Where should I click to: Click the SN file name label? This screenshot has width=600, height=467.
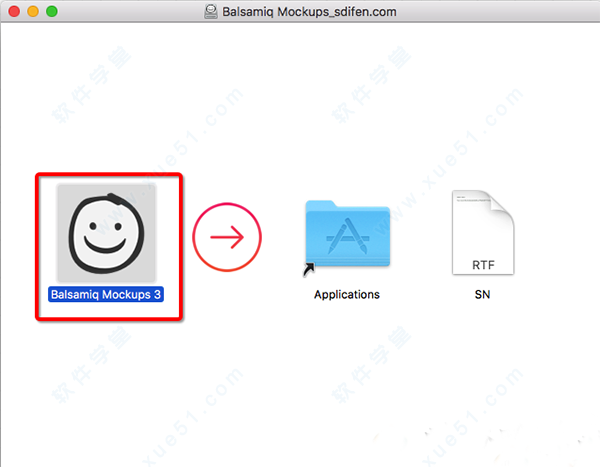coord(482,294)
